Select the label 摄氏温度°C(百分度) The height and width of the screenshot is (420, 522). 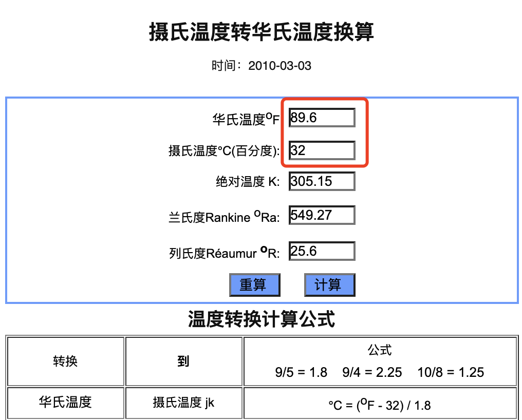tap(224, 151)
